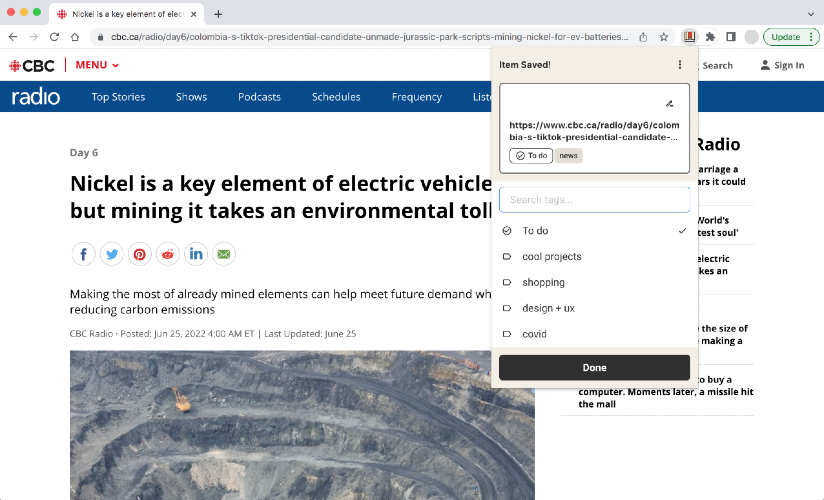Viewport: 824px width, 500px height.
Task: Go to the browser home page
Action: point(75,37)
